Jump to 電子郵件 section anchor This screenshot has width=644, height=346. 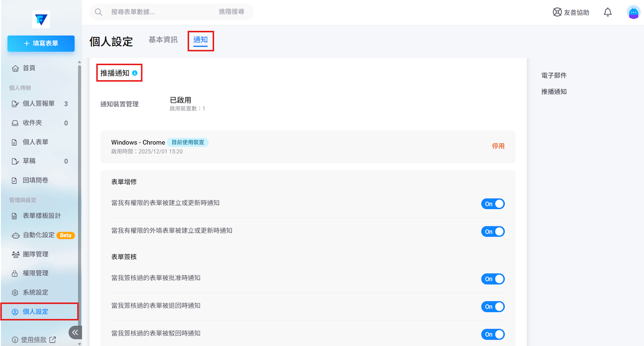[554, 75]
